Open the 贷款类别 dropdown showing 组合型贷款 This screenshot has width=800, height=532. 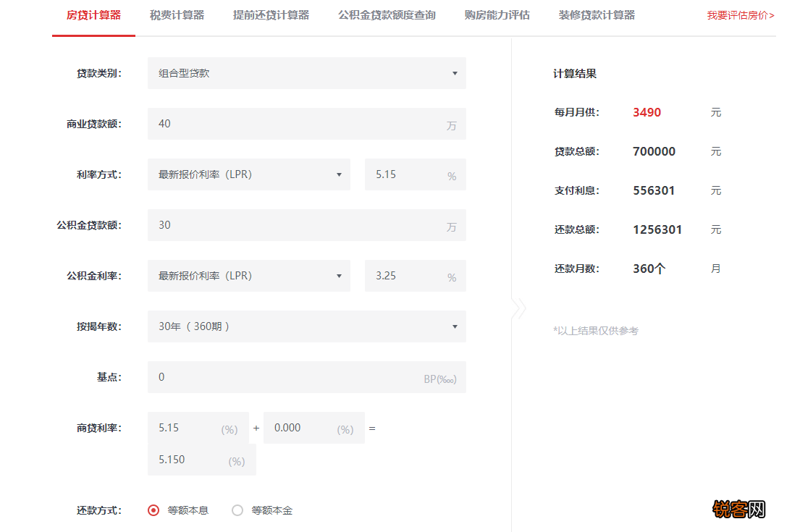click(x=307, y=73)
